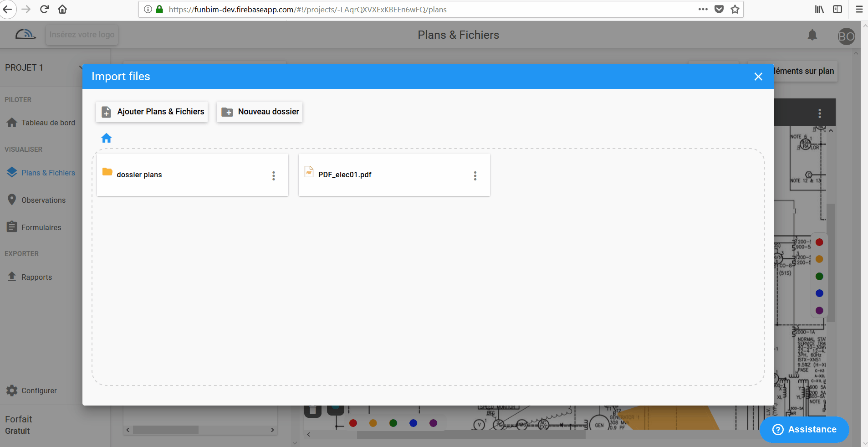Click the notification bell

(x=812, y=35)
